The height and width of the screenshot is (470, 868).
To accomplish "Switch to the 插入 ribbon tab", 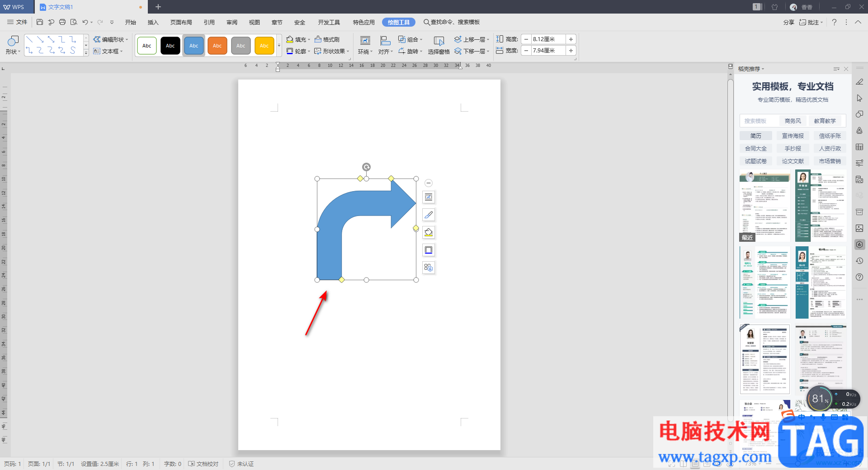I will (153, 22).
